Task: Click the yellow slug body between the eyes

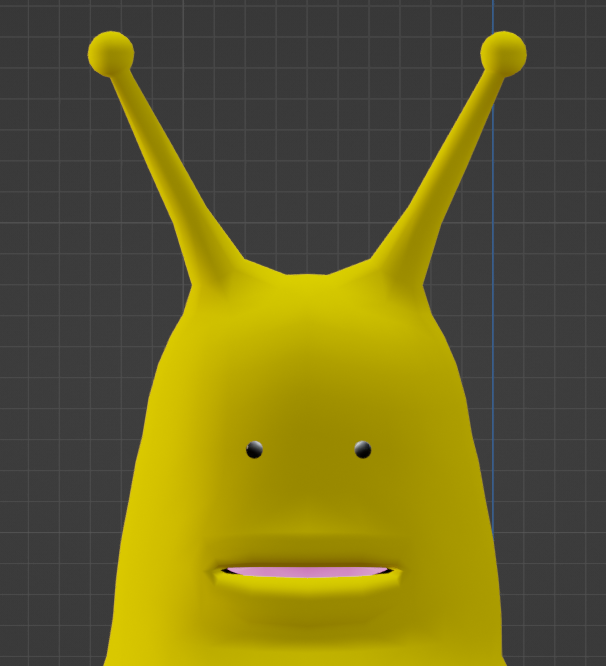Action: point(309,450)
